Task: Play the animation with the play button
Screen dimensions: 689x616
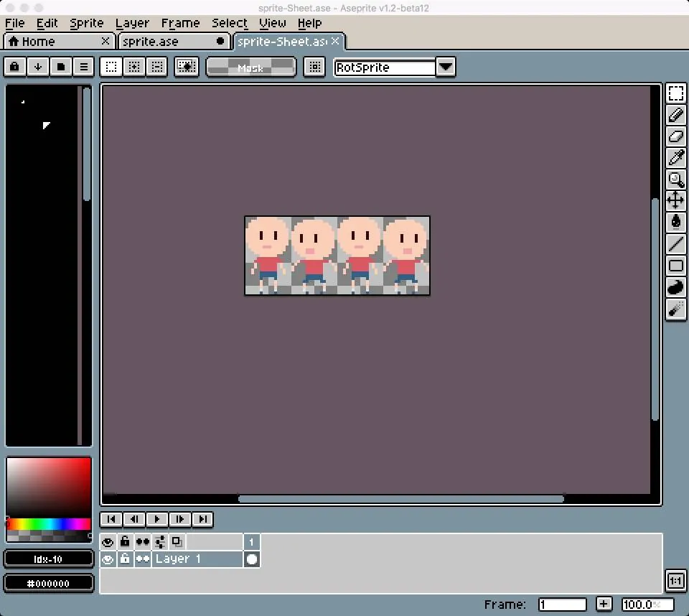Action: [x=157, y=519]
